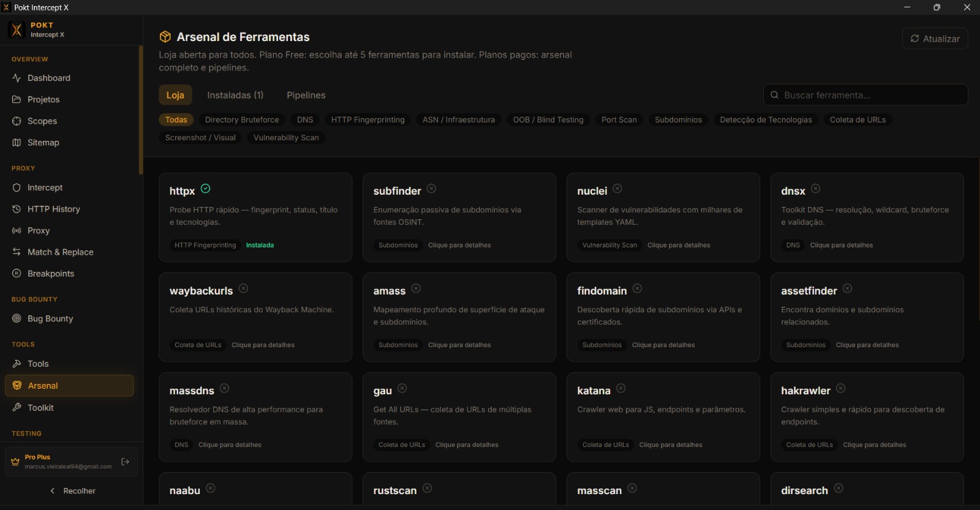Click the status icon next to gau
980x510 pixels.
[402, 388]
